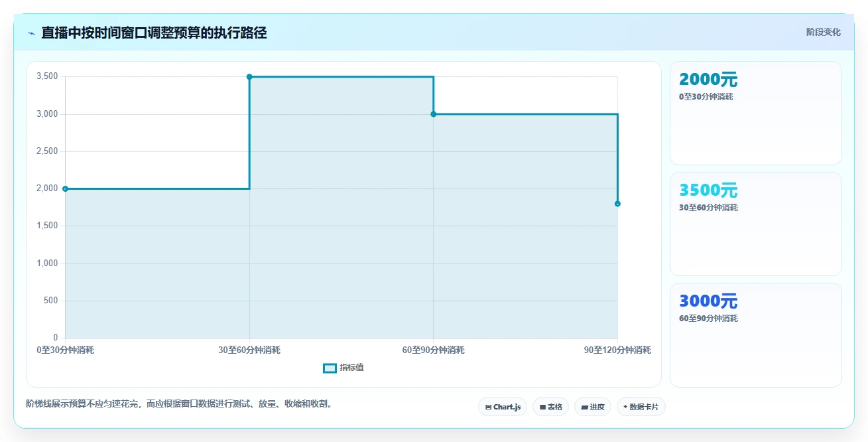868x442 pixels.
Task: Click the 表格 tag
Action: [x=550, y=407]
